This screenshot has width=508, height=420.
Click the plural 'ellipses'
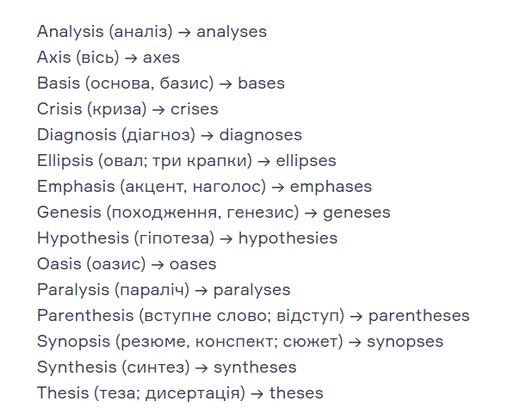(x=307, y=161)
